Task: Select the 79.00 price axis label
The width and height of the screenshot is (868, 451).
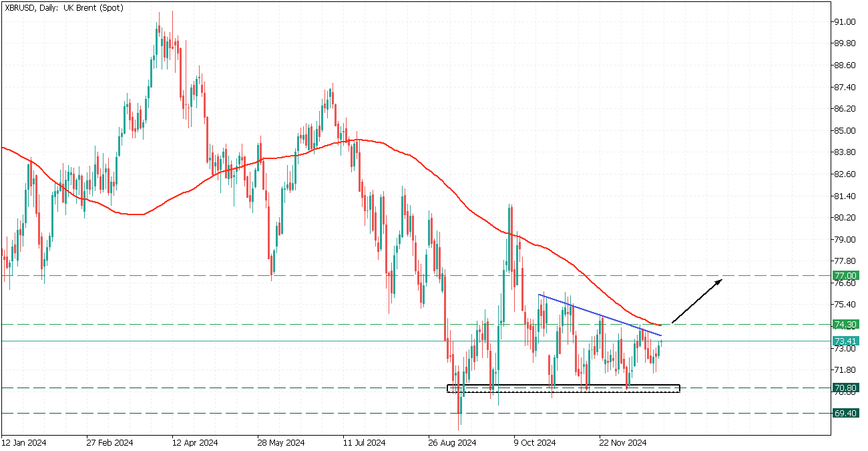Action: pos(845,240)
